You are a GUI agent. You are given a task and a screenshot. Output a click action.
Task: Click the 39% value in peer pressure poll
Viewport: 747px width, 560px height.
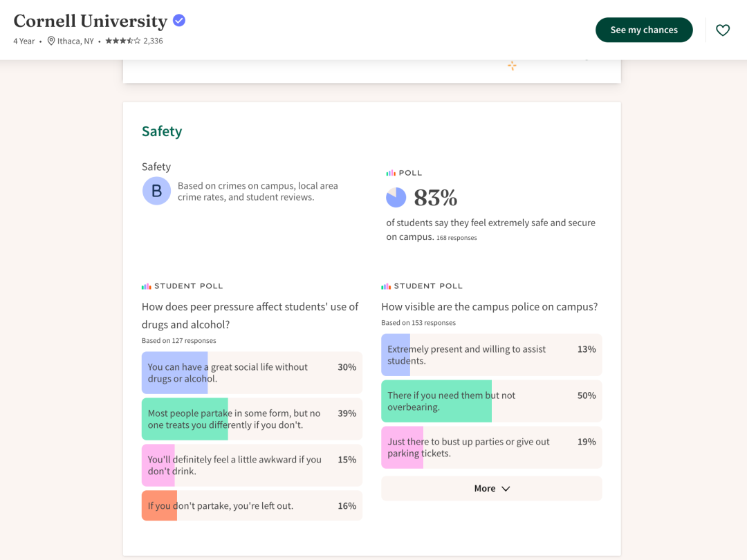[347, 413]
